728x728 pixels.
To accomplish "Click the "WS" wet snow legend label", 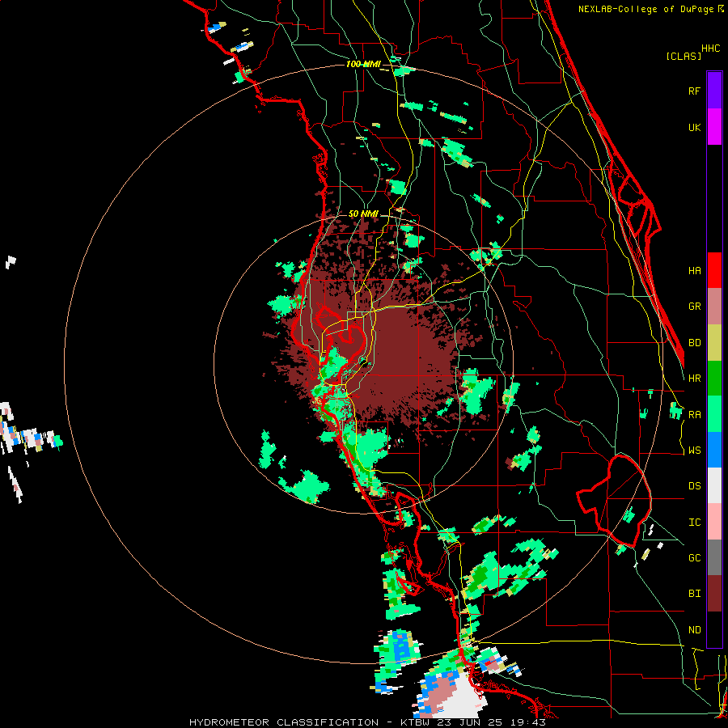I will tap(694, 451).
